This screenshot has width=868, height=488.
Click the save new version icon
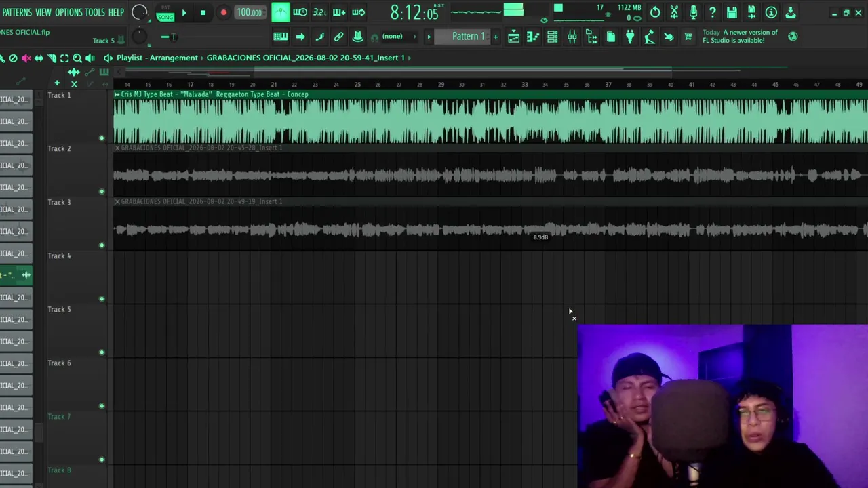(751, 12)
